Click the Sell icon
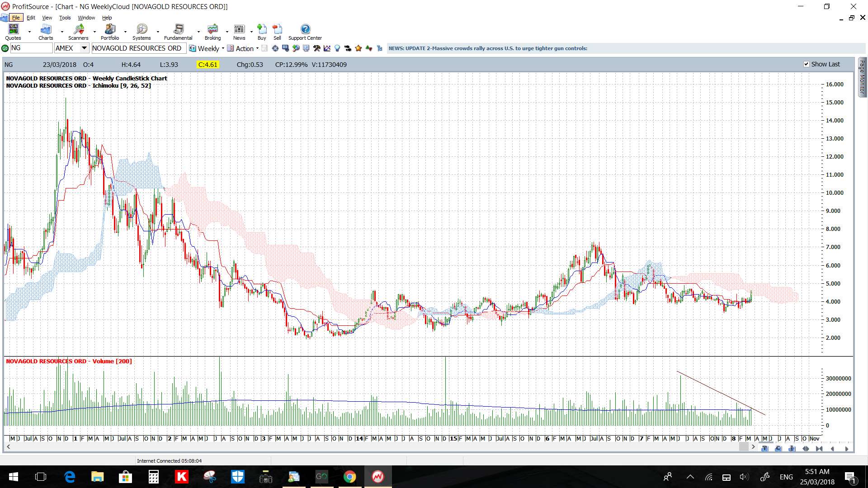The width and height of the screenshot is (868, 488). click(x=277, y=33)
